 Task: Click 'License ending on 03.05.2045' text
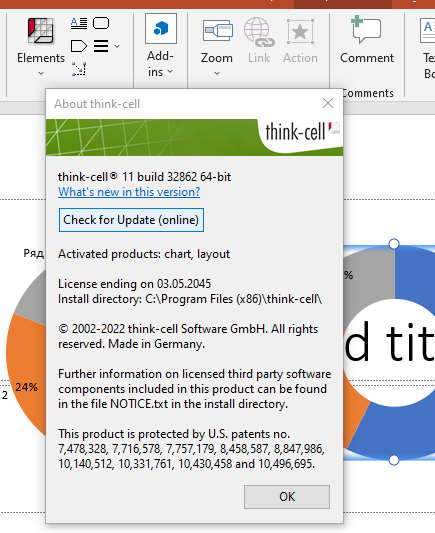pyautogui.click(x=135, y=284)
